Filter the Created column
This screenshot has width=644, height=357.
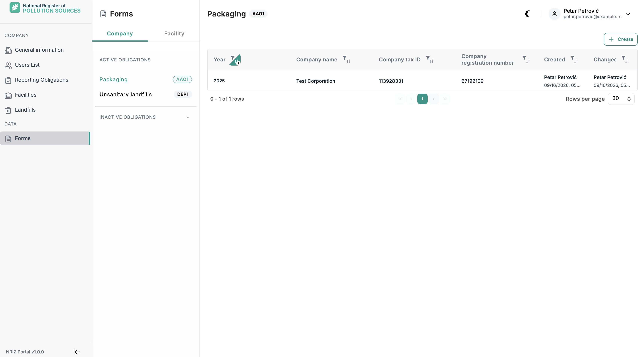[x=572, y=58]
